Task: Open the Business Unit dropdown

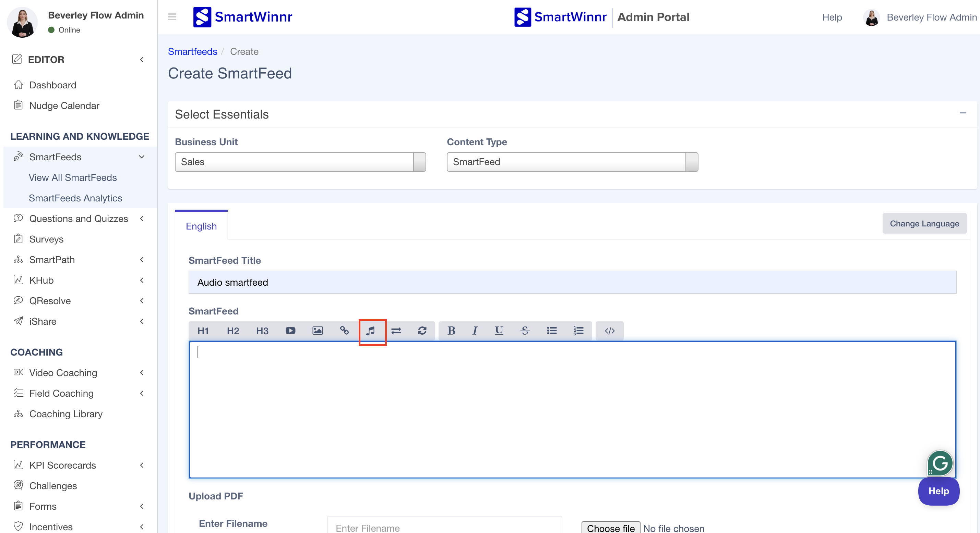Action: click(300, 162)
